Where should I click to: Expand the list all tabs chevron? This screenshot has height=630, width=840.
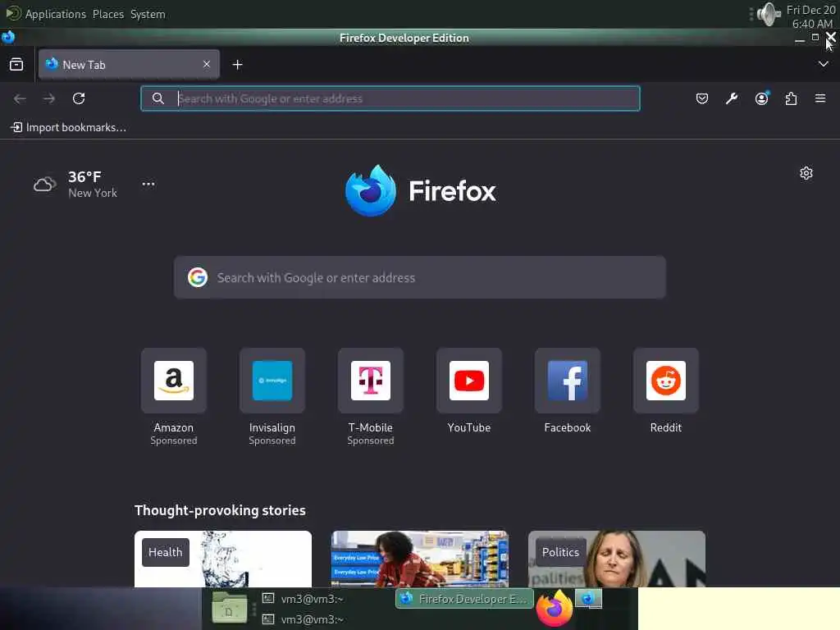pos(824,64)
